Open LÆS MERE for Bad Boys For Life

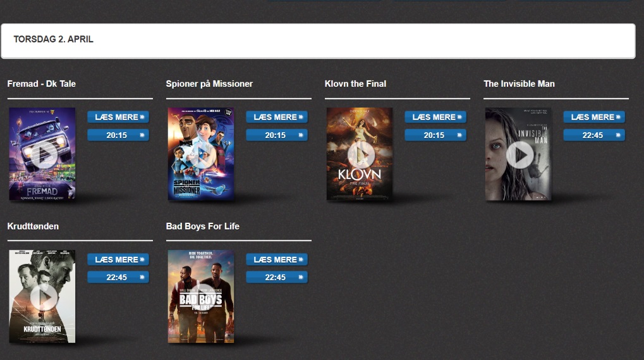click(277, 260)
